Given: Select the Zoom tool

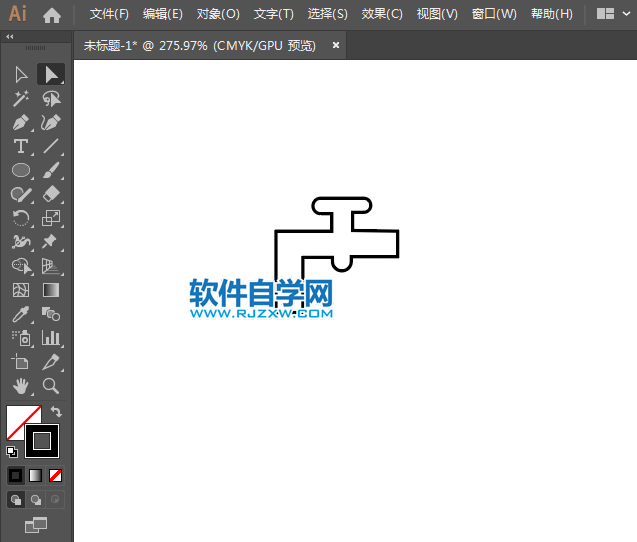Looking at the screenshot, I should tap(51, 386).
